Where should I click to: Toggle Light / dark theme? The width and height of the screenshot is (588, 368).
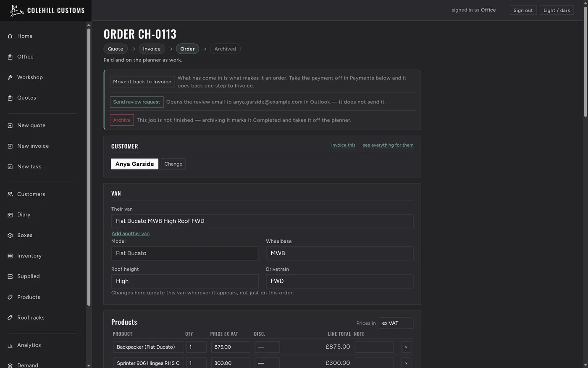[556, 10]
